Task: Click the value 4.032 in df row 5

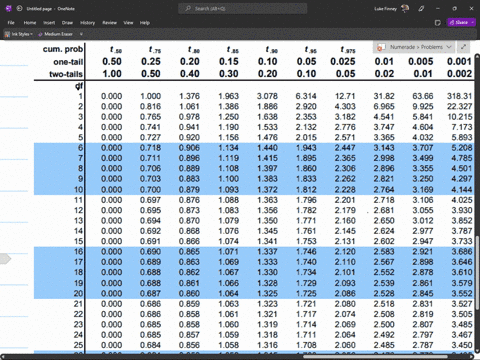Action: tap(423, 138)
